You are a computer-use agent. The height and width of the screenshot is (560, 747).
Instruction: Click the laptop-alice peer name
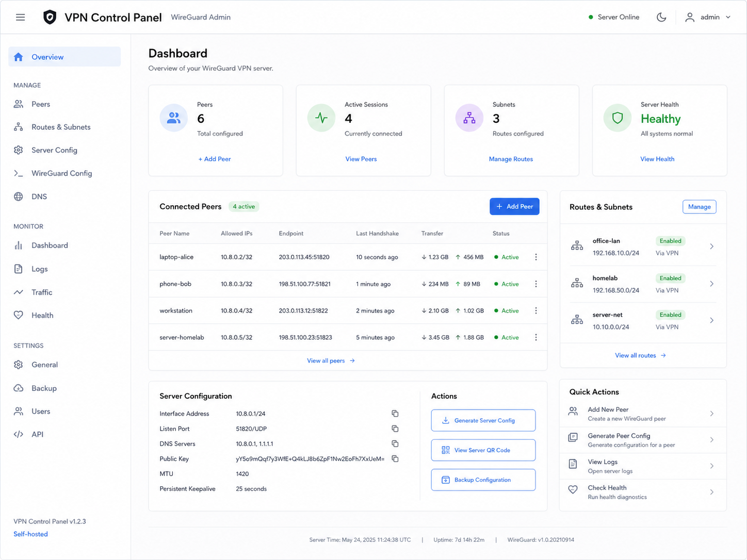pos(176,257)
